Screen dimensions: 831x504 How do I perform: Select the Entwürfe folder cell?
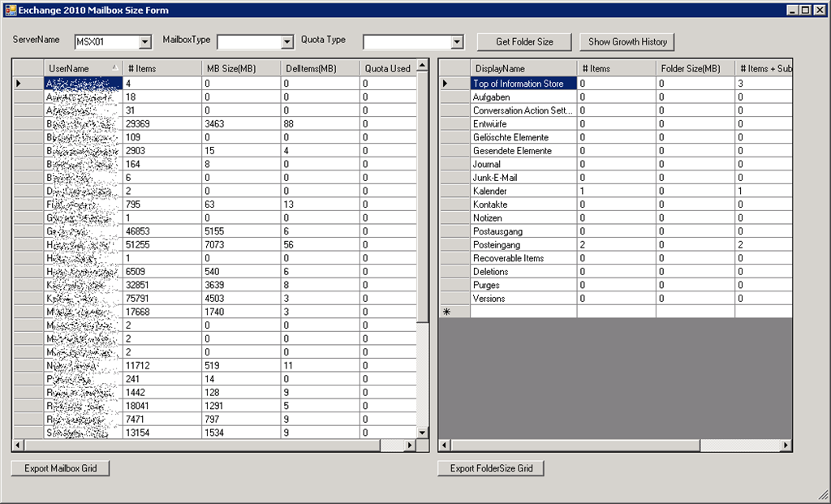523,124
